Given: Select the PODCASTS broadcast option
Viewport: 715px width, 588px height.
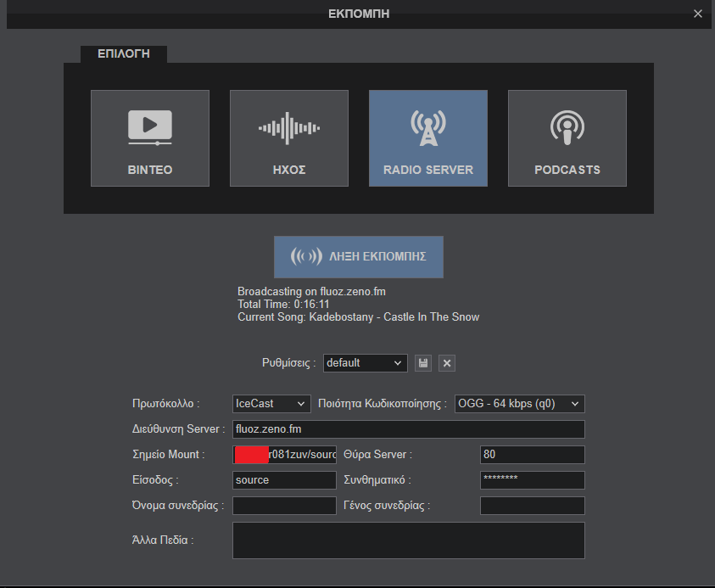Looking at the screenshot, I should (567, 138).
